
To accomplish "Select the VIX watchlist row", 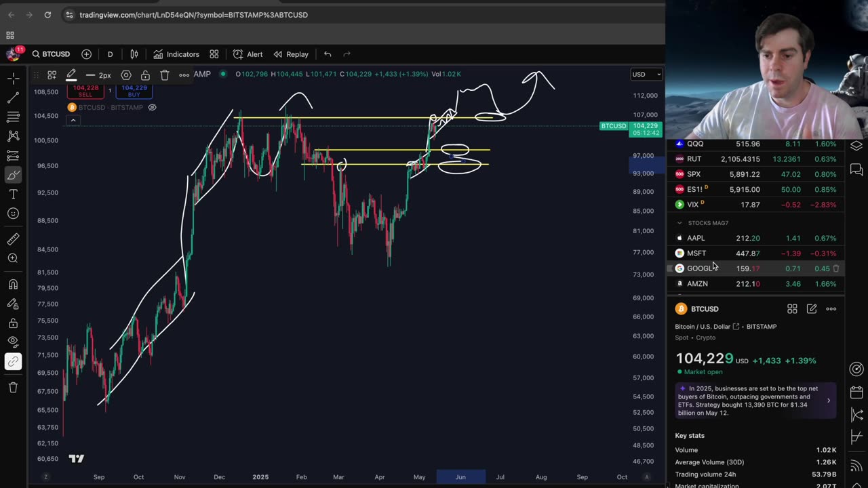I will tap(755, 205).
